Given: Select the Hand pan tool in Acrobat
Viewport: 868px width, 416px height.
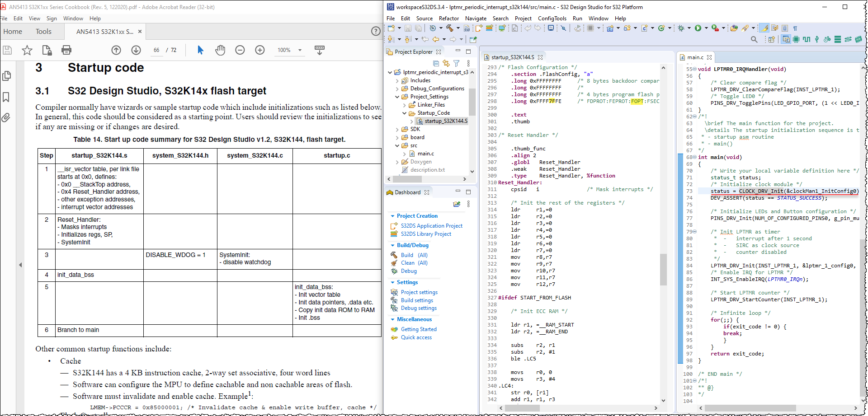Looking at the screenshot, I should click(220, 50).
